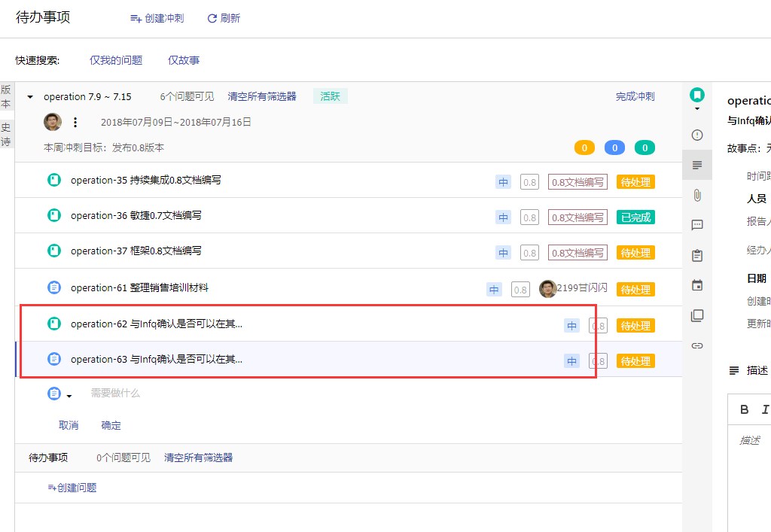Click the 刷新 refresh button
This screenshot has width=771, height=532.
[x=224, y=18]
